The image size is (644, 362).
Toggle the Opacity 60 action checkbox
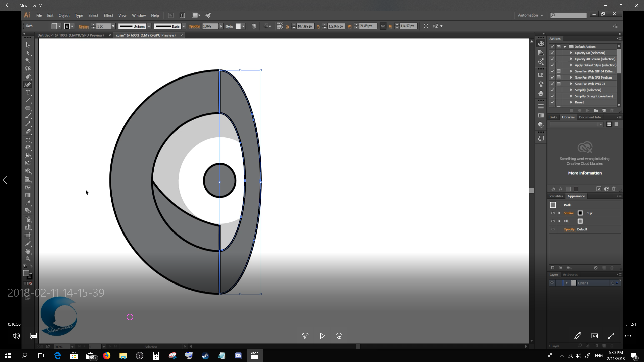(x=552, y=53)
